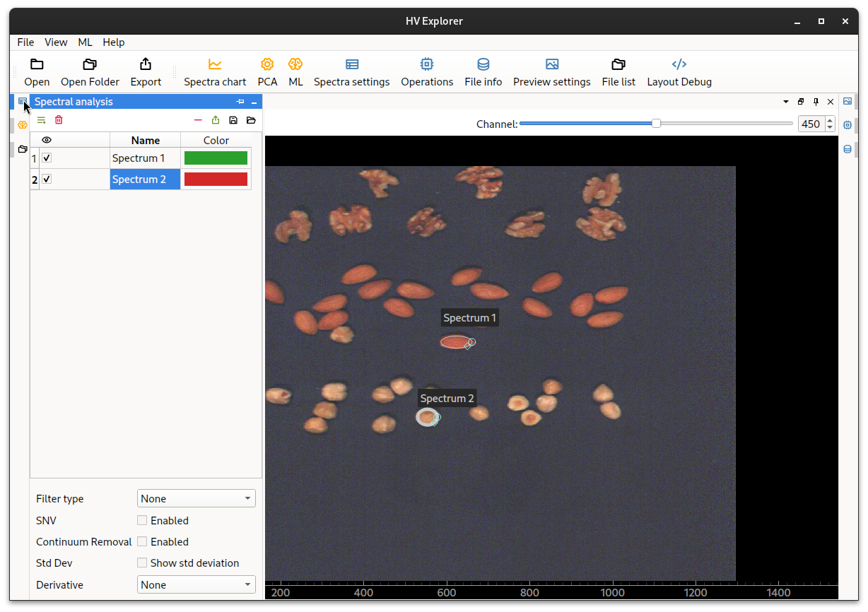The height and width of the screenshot is (612, 868).
Task: Click the left sidebar file list icon
Action: (x=23, y=149)
